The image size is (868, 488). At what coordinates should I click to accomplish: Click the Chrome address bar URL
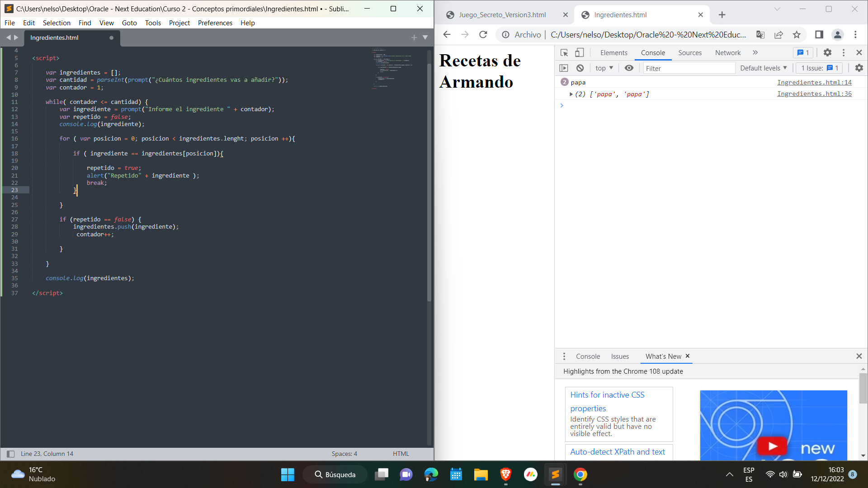point(648,35)
